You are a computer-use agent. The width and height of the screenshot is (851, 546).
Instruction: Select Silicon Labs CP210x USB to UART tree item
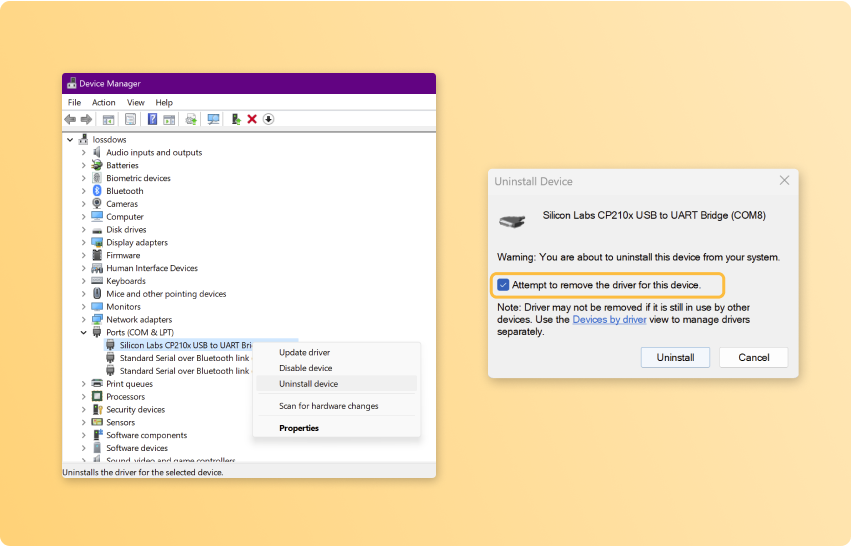point(186,345)
